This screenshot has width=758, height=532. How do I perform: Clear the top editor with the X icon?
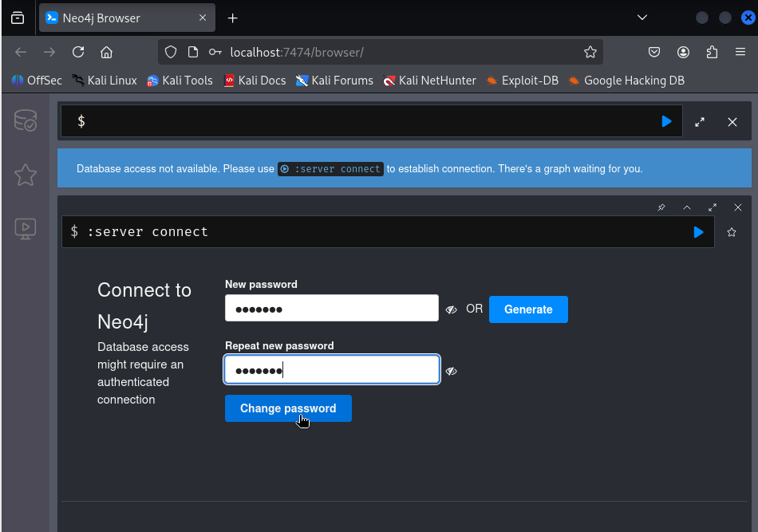732,122
